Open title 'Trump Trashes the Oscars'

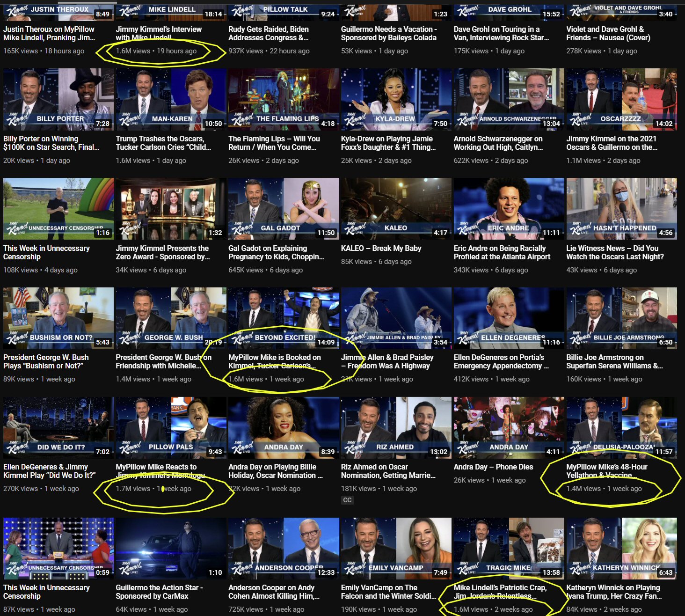164,143
